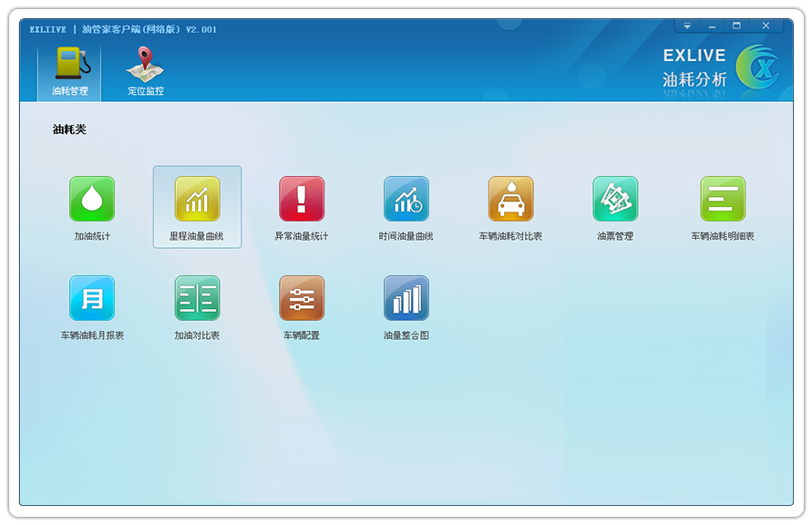Maximize the 油管家 client window
The height and width of the screenshot is (525, 812).
[x=736, y=26]
